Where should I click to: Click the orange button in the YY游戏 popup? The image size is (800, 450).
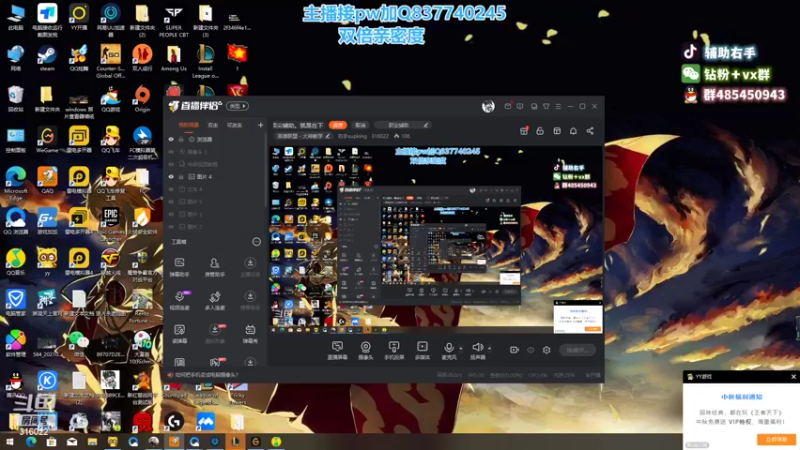point(776,439)
